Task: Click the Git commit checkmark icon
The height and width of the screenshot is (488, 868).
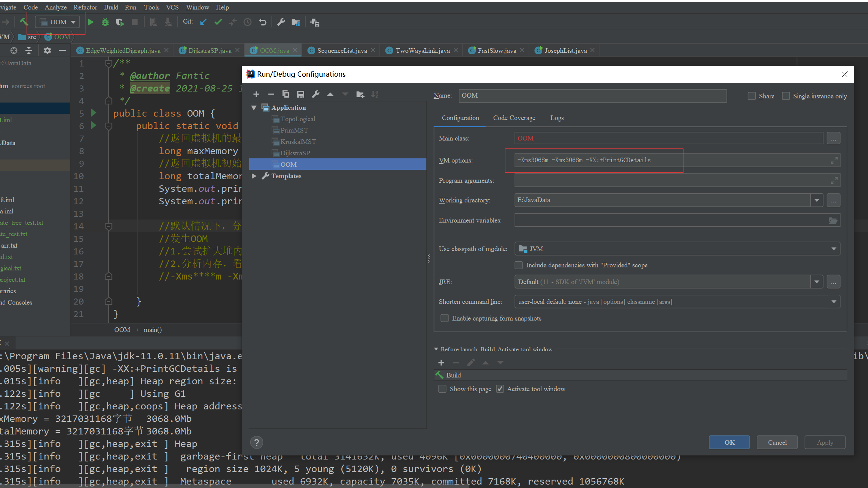Action: pyautogui.click(x=218, y=22)
